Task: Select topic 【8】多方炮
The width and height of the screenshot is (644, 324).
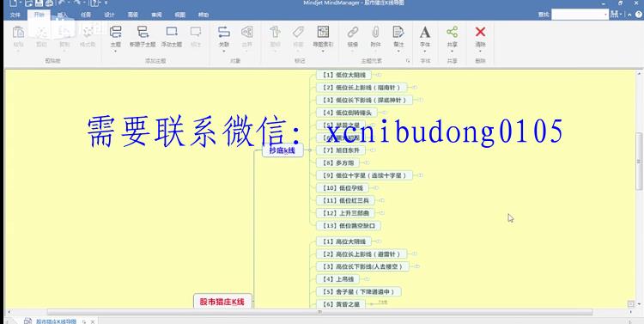Action: pyautogui.click(x=338, y=162)
